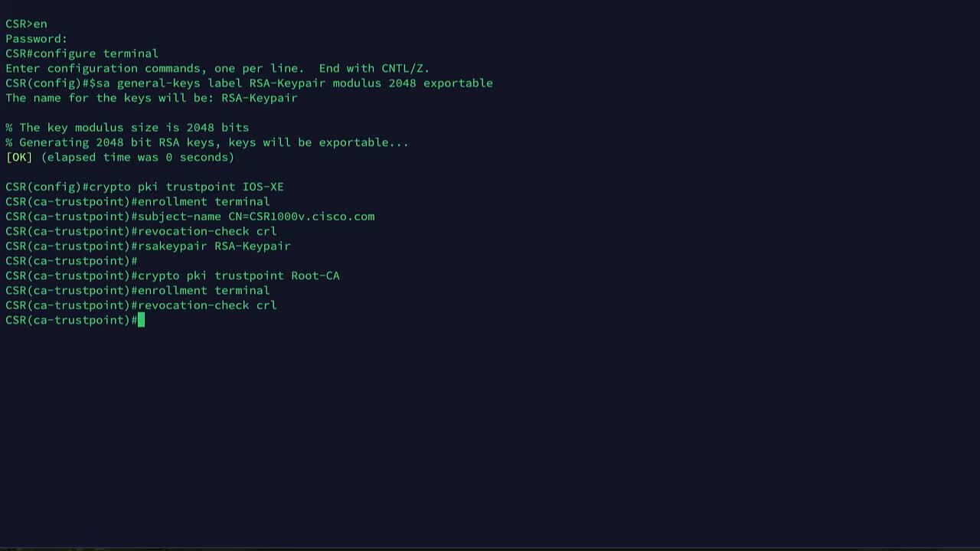980x551 pixels.
Task: Click the empty ca-trustpoint prompt above the Root-CA command
Action: [71, 261]
